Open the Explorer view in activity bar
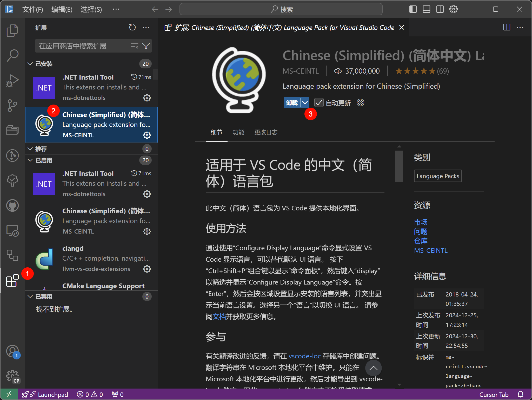 12,30
